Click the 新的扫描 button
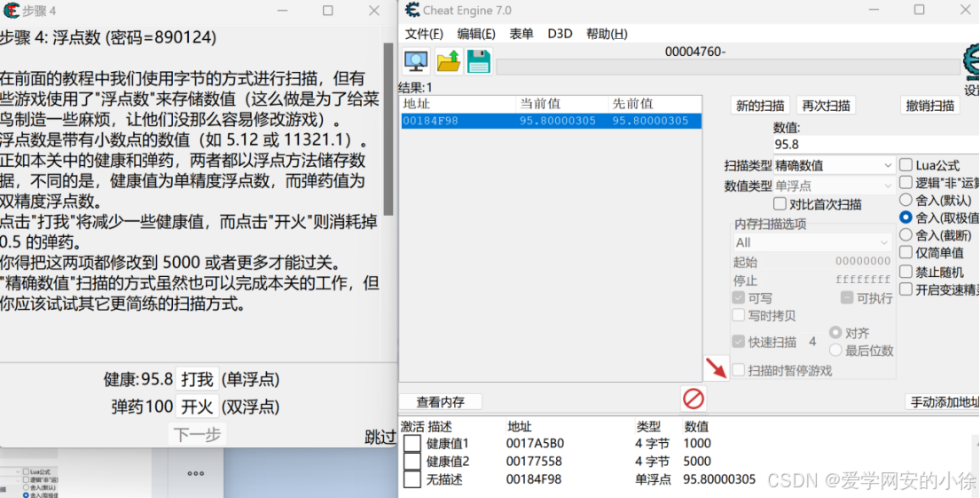 [760, 106]
